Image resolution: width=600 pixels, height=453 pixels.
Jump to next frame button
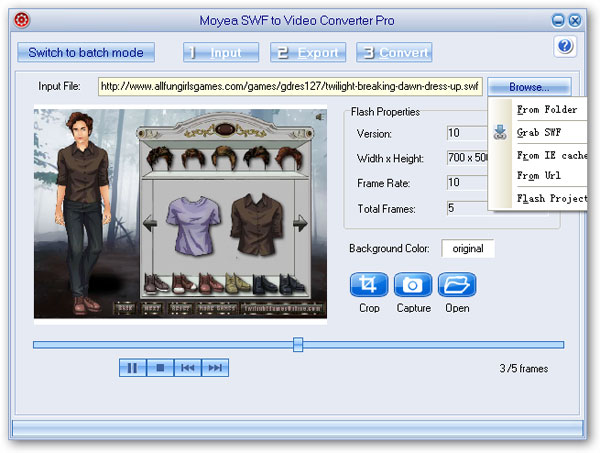pos(215,368)
